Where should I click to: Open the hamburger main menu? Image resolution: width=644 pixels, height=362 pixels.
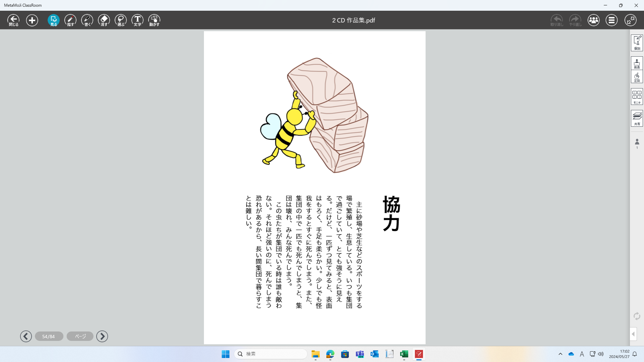tap(611, 20)
